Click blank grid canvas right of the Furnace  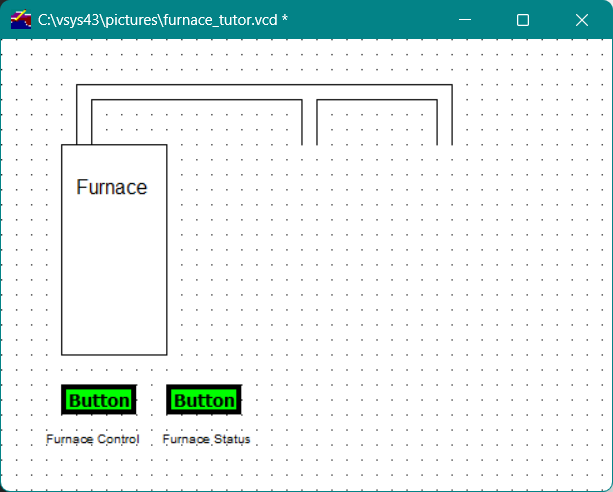coord(380,270)
